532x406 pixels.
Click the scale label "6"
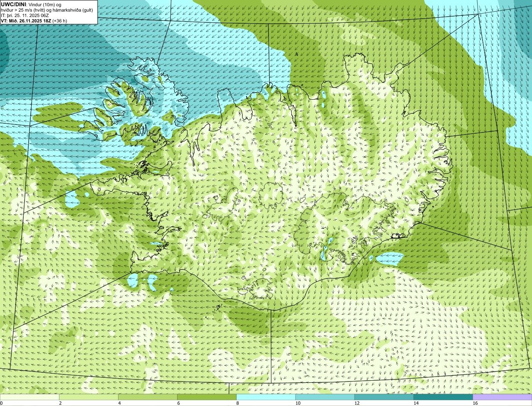178,403
